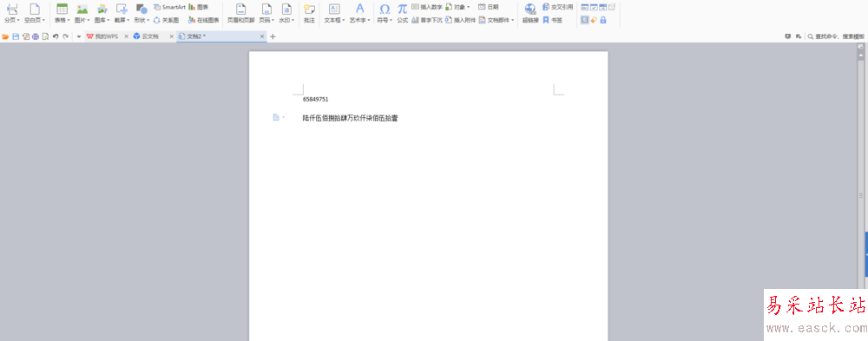Click the search commands box (查找命令)

pos(836,36)
